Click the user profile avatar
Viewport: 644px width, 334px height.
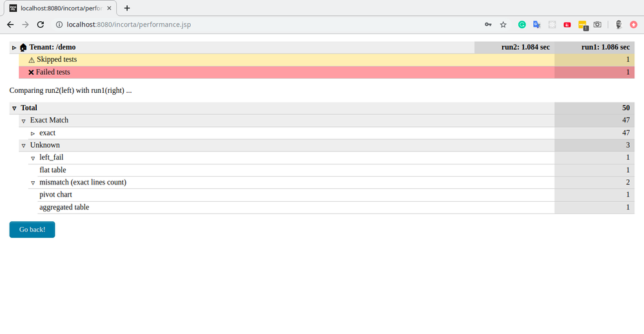(x=618, y=25)
